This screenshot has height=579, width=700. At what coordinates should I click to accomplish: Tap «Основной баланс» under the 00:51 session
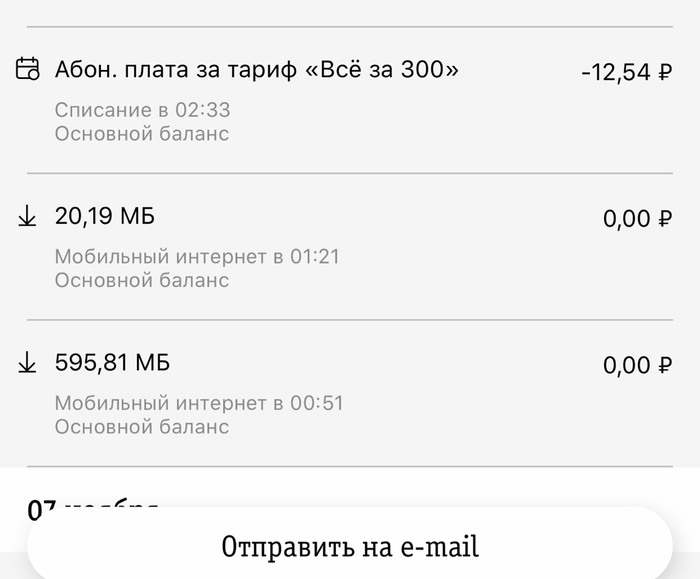142,427
